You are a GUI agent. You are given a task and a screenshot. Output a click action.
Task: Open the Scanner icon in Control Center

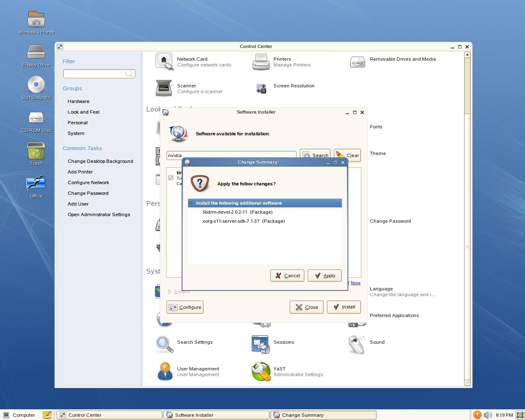tap(164, 88)
